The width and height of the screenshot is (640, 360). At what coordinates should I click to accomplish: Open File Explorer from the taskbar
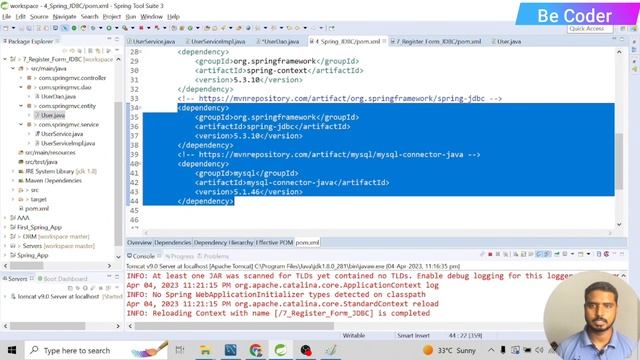[x=205, y=350]
